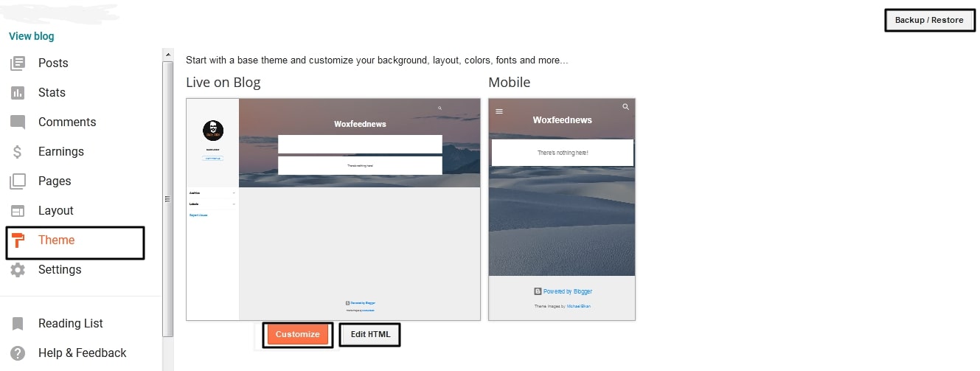The width and height of the screenshot is (980, 371).
Task: Click the Backup / Restore button
Action: click(x=929, y=20)
